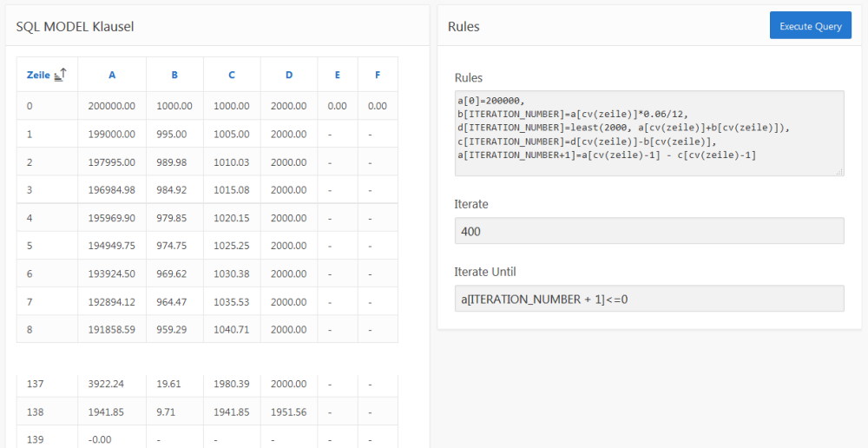Click row number 137 in Zeile column
This screenshot has width=868, height=448.
[x=34, y=384]
